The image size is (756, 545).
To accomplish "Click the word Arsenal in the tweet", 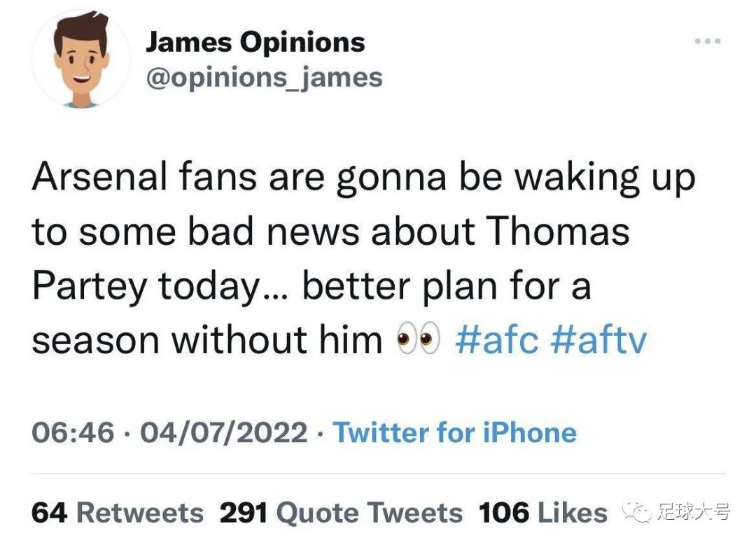I will pyautogui.click(x=99, y=178).
